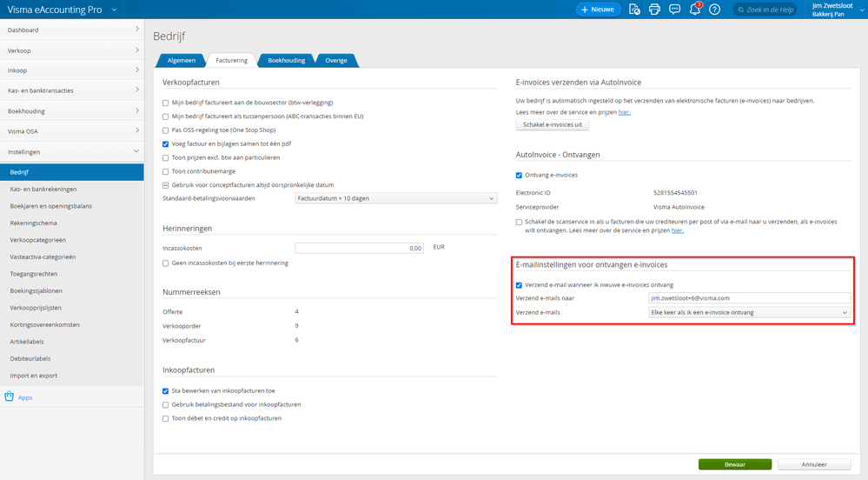868x480 pixels.
Task: Expand the Inkoop menu
Action: (x=72, y=70)
